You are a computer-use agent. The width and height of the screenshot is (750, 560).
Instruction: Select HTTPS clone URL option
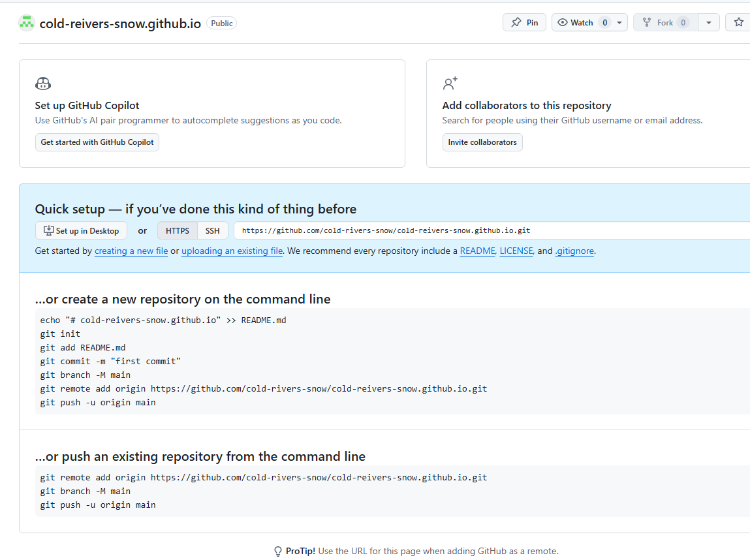click(178, 230)
